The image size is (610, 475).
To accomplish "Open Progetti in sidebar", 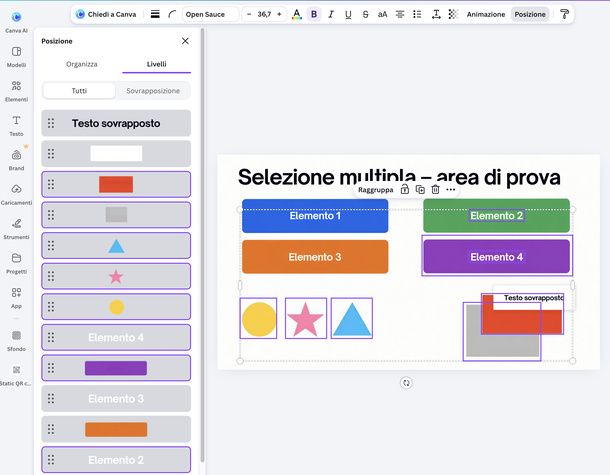I will [x=16, y=263].
